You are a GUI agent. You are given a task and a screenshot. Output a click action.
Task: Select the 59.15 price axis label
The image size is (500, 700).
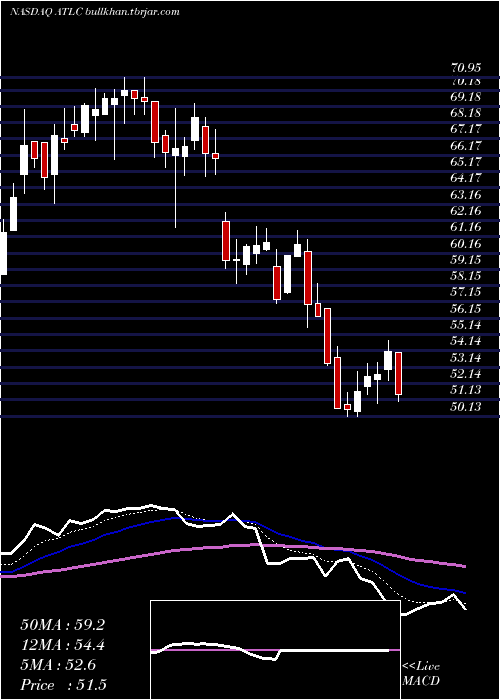(x=466, y=260)
